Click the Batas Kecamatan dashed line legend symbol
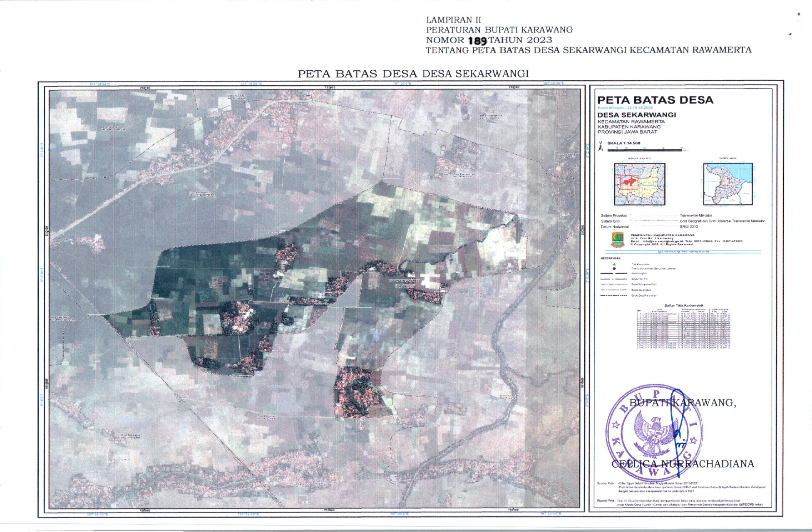Image resolution: width=812 pixels, height=532 pixels. (613, 290)
